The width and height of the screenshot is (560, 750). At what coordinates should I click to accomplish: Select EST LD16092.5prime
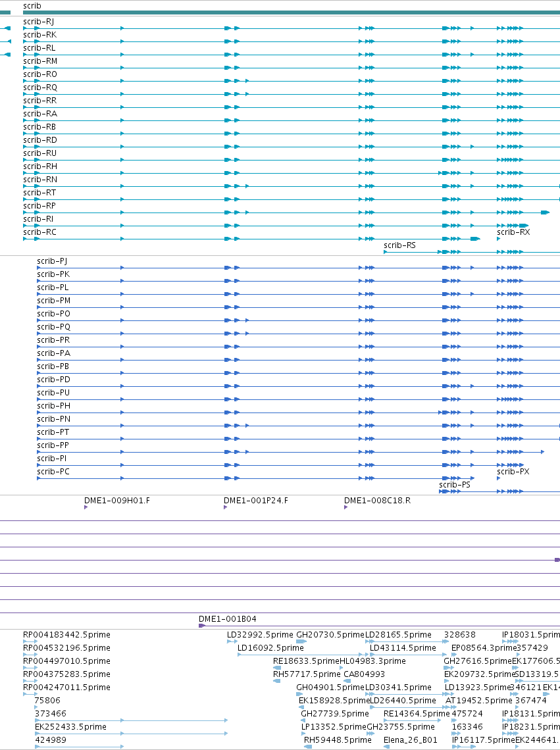[271, 647]
